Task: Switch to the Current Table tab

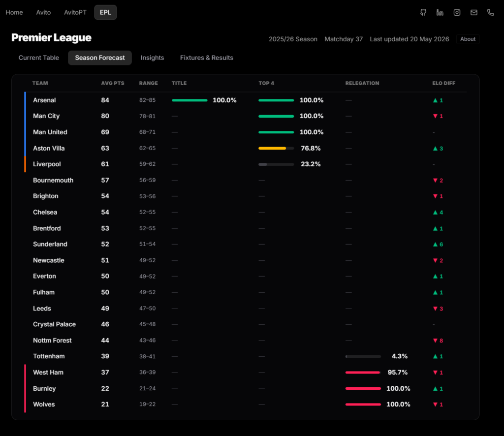Action: (x=38, y=58)
